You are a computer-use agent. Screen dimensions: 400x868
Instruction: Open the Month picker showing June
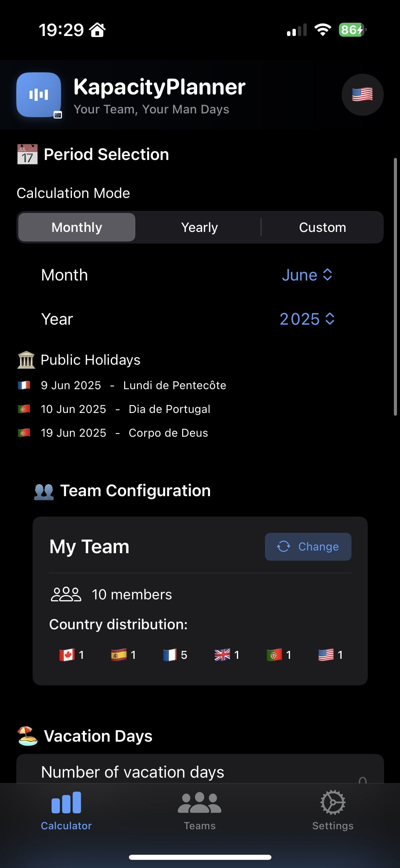(x=307, y=275)
